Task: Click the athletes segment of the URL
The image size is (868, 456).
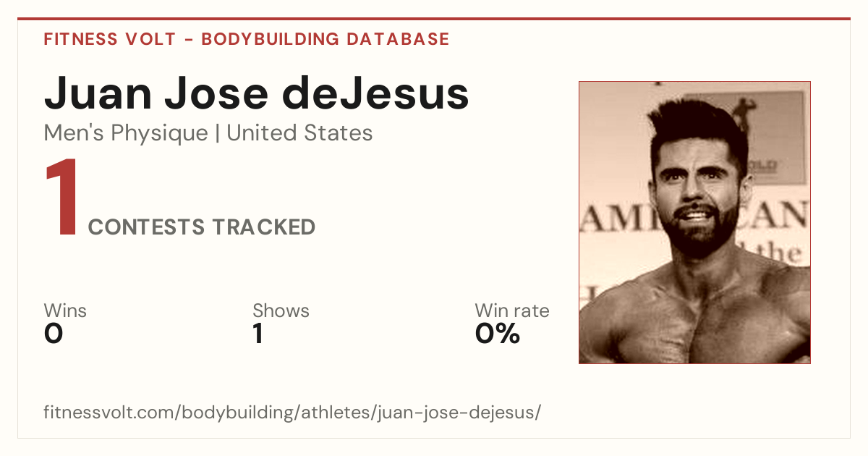Action: coord(337,413)
